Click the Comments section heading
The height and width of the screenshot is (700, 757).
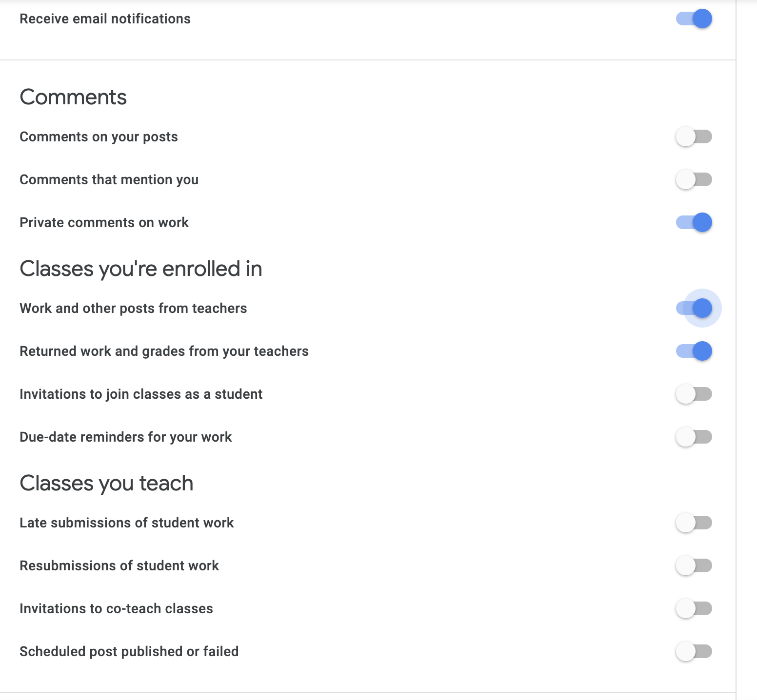73,97
